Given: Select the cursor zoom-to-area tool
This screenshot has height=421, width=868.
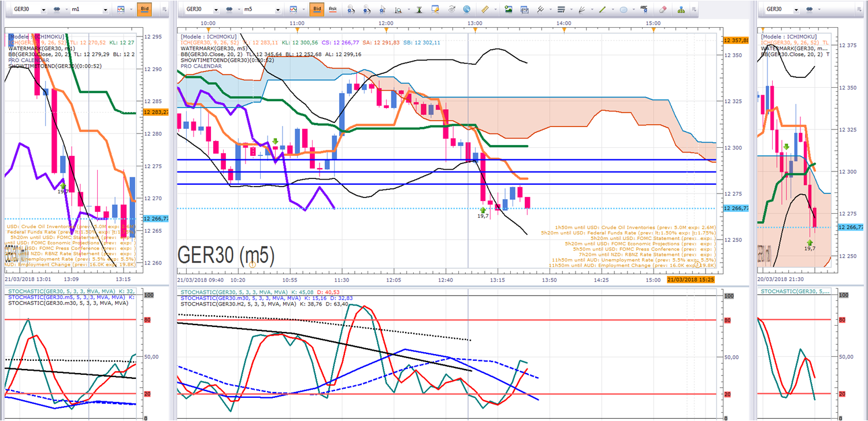Looking at the screenshot, I should pos(383,10).
